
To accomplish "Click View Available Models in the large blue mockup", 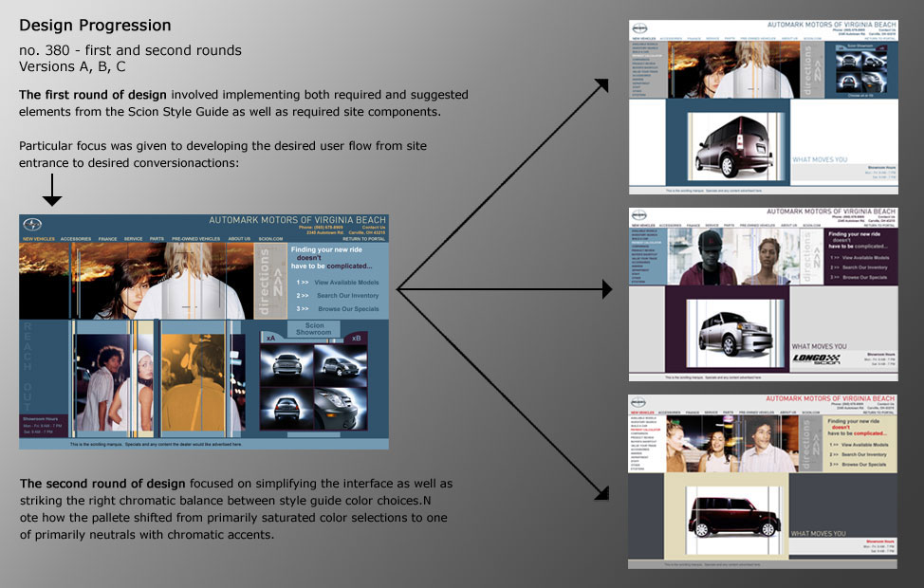I will tap(346, 283).
